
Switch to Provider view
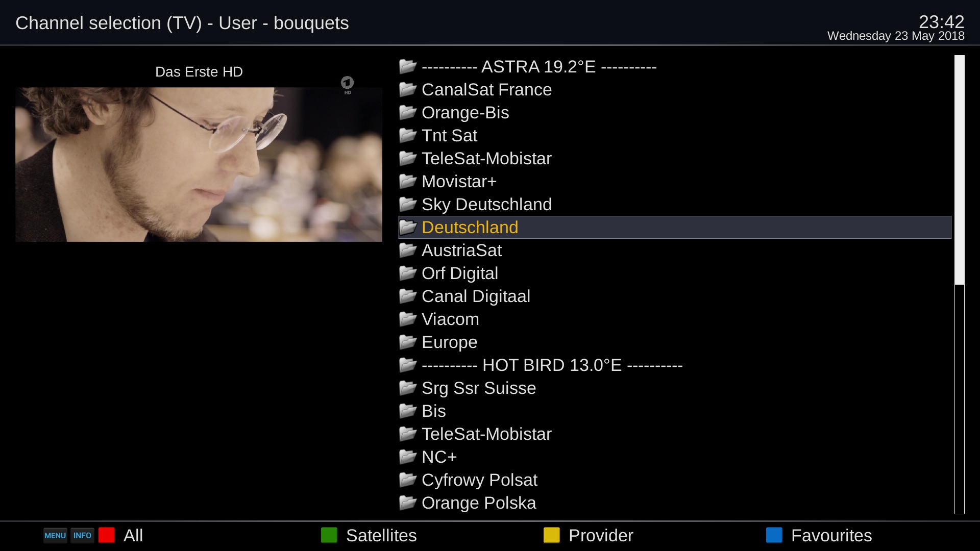(x=601, y=535)
